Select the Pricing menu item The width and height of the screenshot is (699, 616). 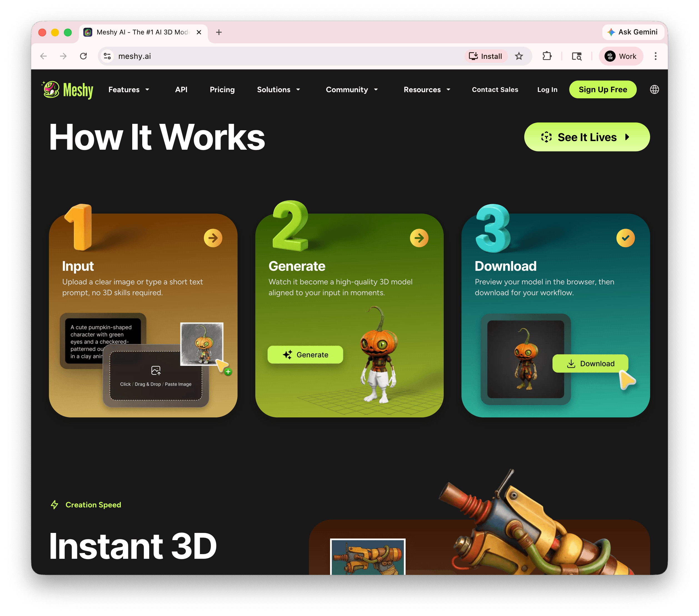[x=222, y=89]
